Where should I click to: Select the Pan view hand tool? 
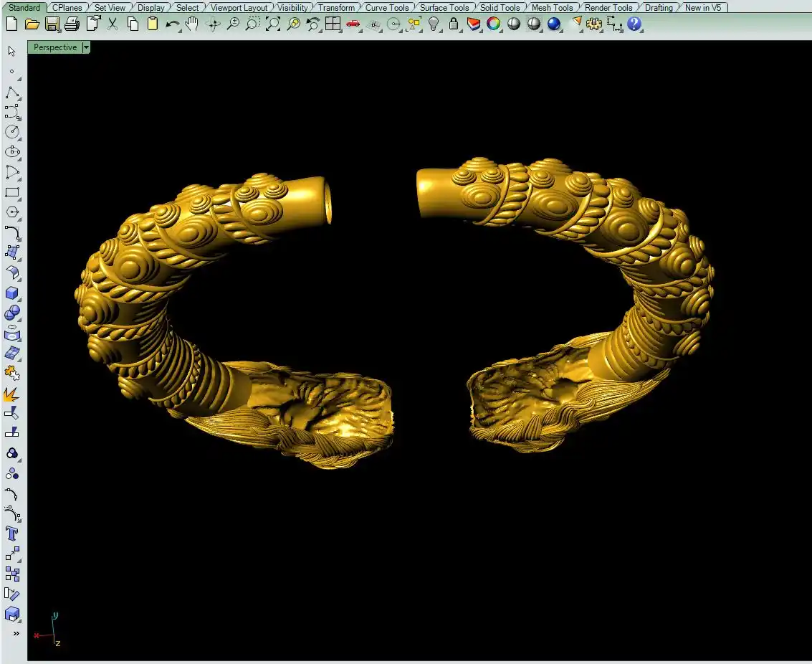(192, 24)
